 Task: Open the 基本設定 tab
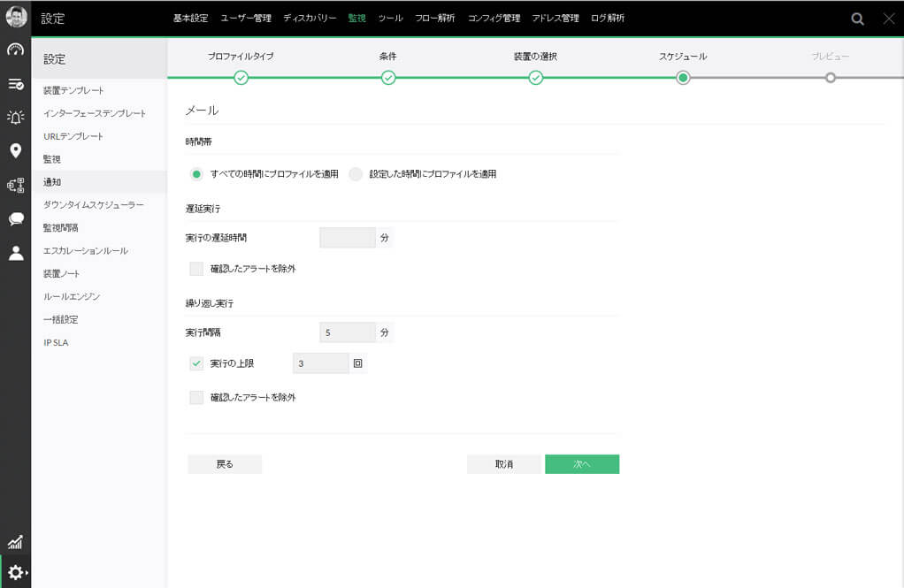point(190,19)
